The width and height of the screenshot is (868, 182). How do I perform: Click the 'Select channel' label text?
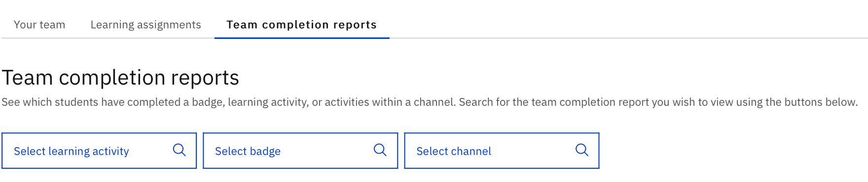454,151
